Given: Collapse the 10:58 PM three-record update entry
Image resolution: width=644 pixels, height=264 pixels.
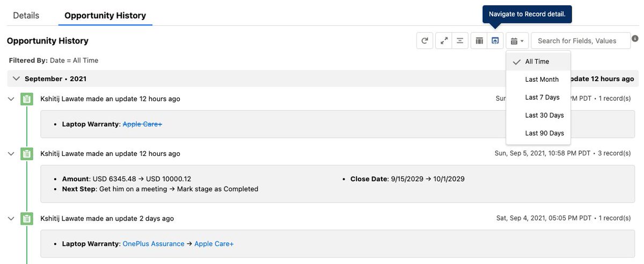Looking at the screenshot, I should point(11,154).
